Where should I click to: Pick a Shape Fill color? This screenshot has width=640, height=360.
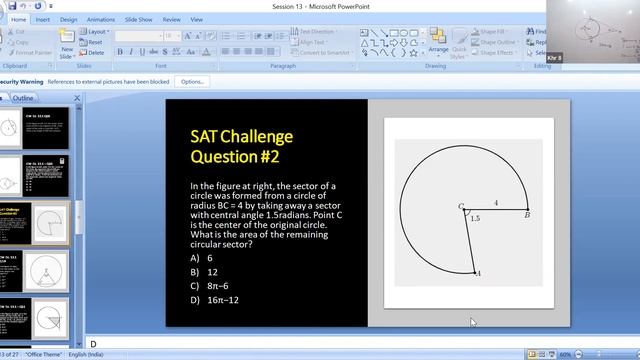(x=489, y=31)
